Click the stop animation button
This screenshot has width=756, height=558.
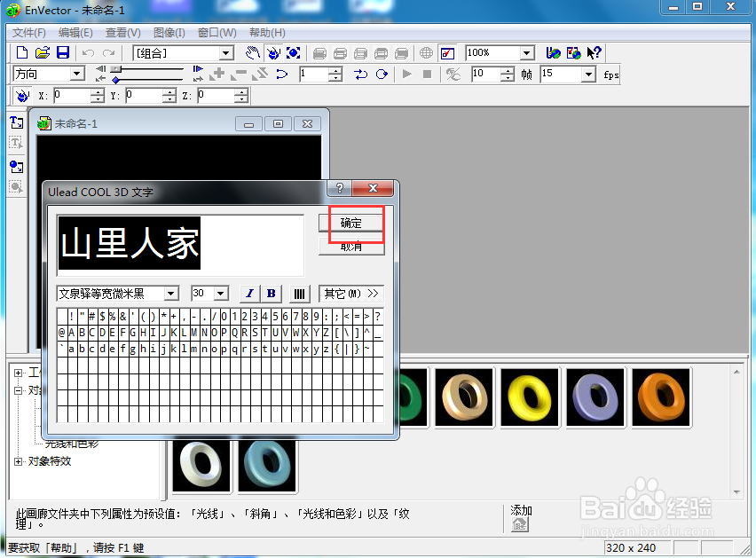(x=427, y=74)
